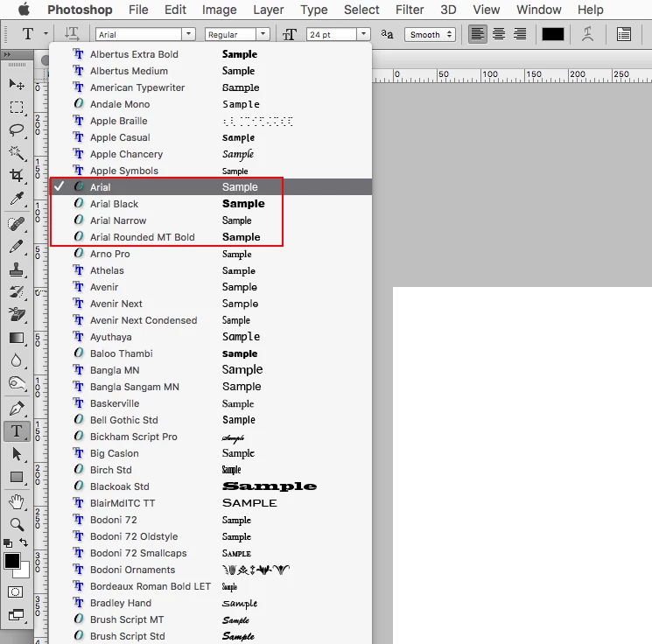Click the foreground color swatch in toolbox

11,561
